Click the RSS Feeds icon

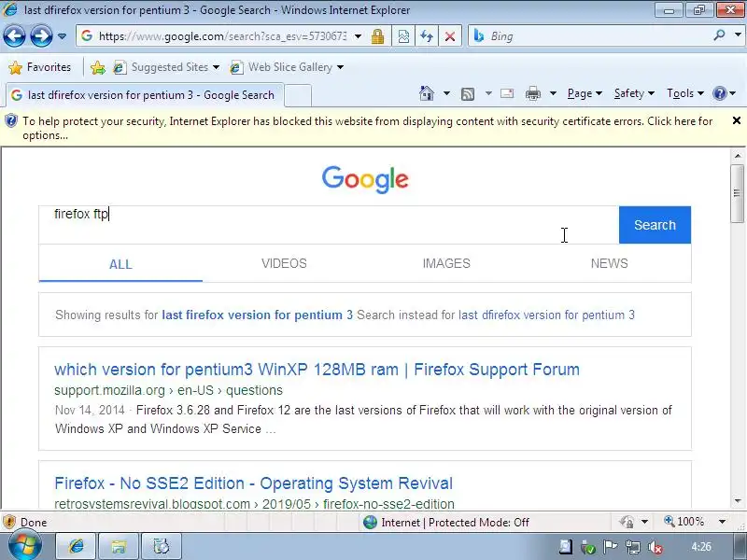[x=468, y=94]
